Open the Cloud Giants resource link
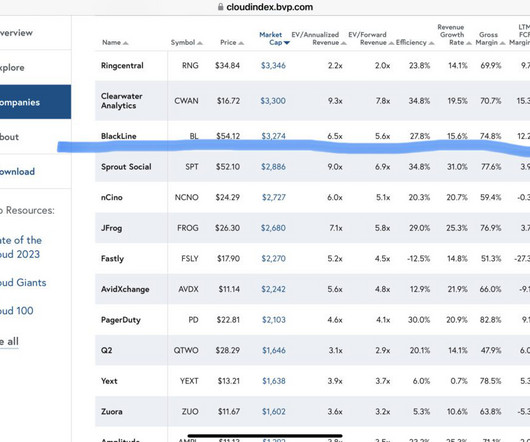The height and width of the screenshot is (442, 530). point(23,282)
